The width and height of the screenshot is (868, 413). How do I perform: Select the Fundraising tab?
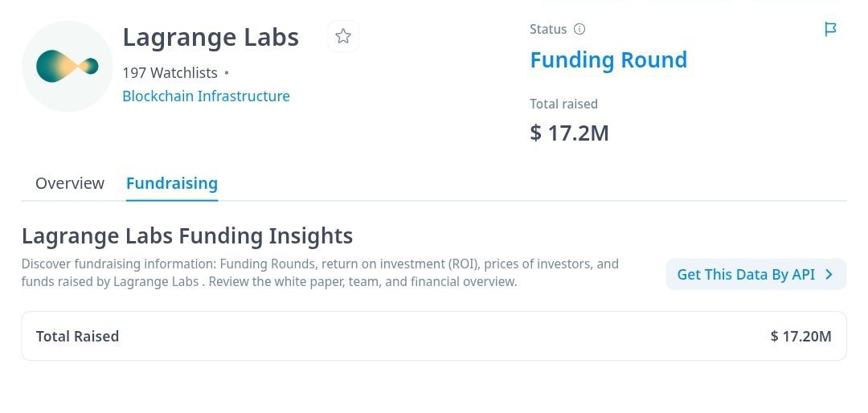[172, 183]
